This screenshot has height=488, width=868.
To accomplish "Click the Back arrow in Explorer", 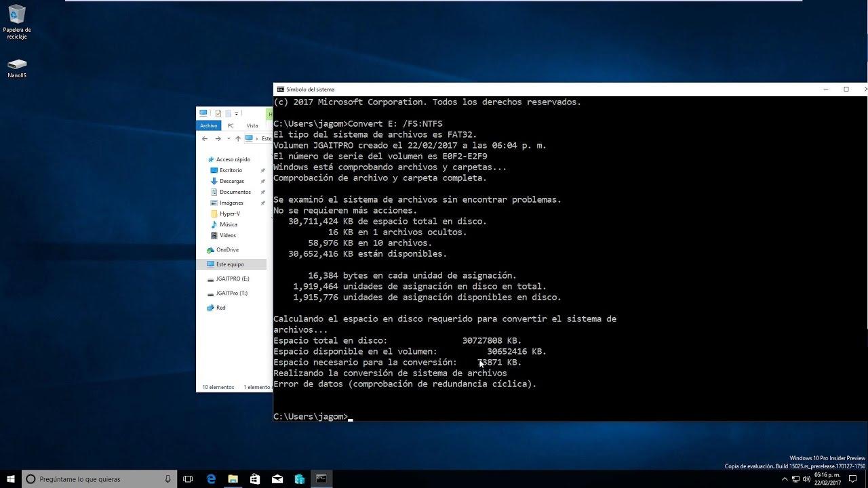I will [x=205, y=139].
